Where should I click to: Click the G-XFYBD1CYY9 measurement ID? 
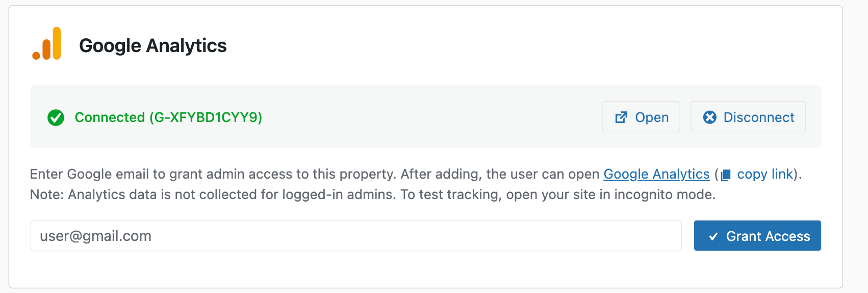click(x=206, y=117)
